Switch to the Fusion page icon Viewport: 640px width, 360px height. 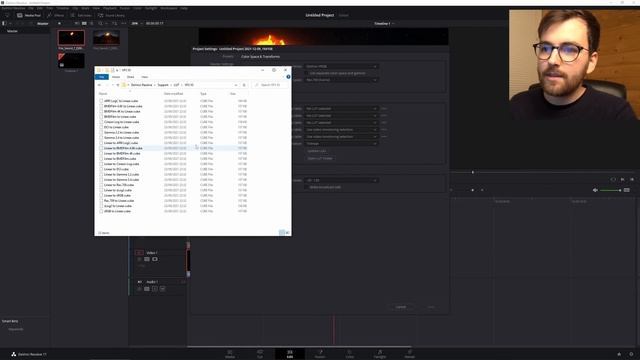320,354
